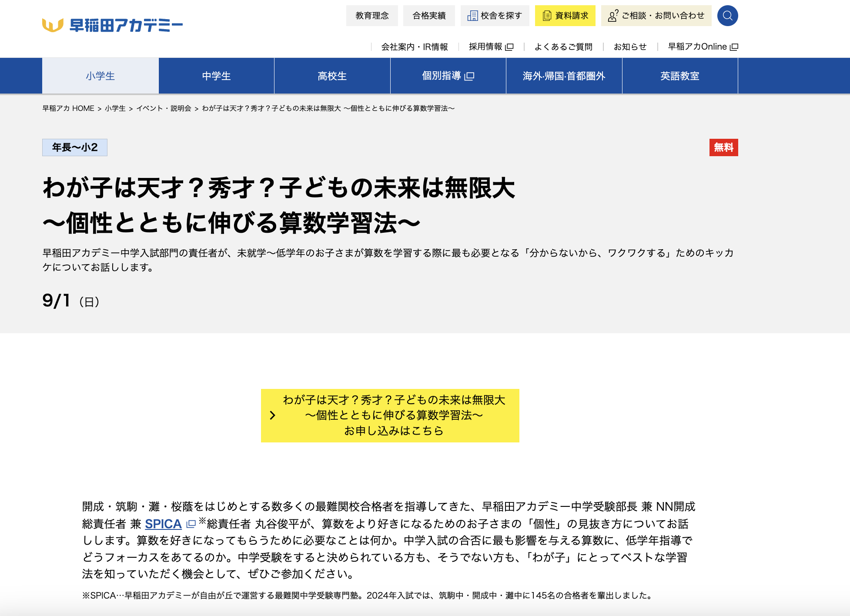Open the SPICA link
The image size is (850, 616).
tap(163, 525)
